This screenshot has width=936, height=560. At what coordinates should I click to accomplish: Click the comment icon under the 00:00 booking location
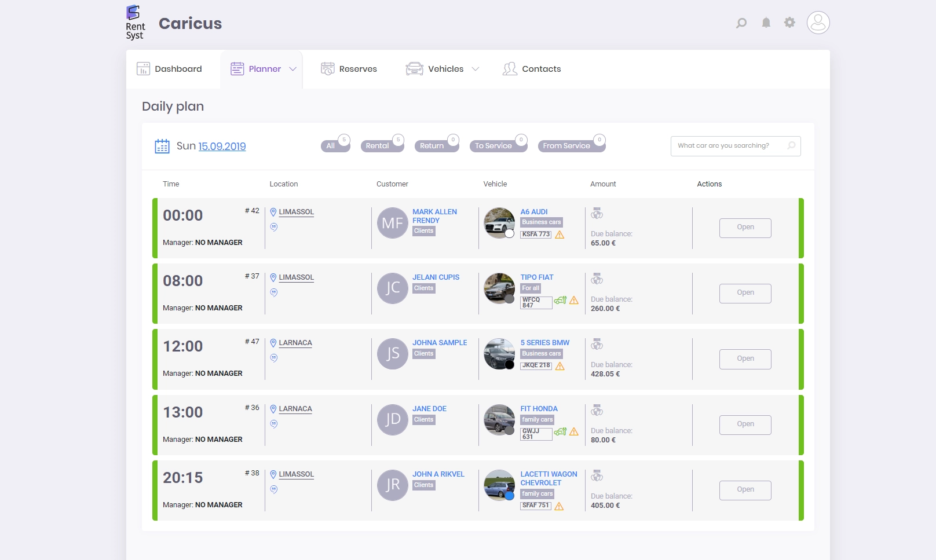click(x=274, y=227)
